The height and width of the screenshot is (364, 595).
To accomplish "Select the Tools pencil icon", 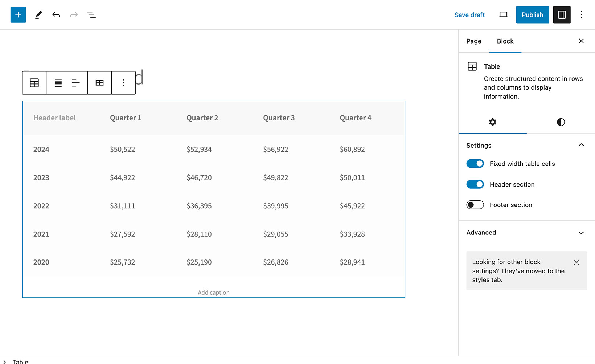I will click(x=38, y=15).
